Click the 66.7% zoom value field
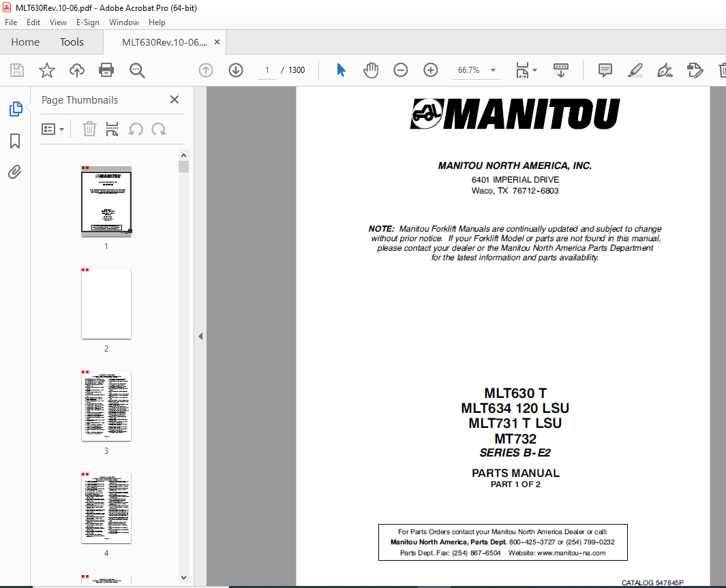This screenshot has width=726, height=588. click(468, 70)
